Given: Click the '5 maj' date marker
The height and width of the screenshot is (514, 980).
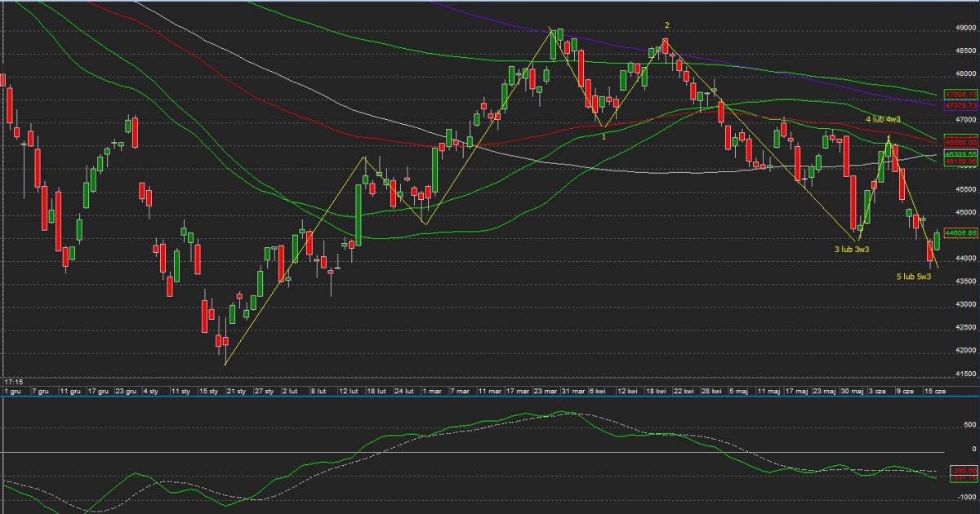Looking at the screenshot, I should (737, 392).
